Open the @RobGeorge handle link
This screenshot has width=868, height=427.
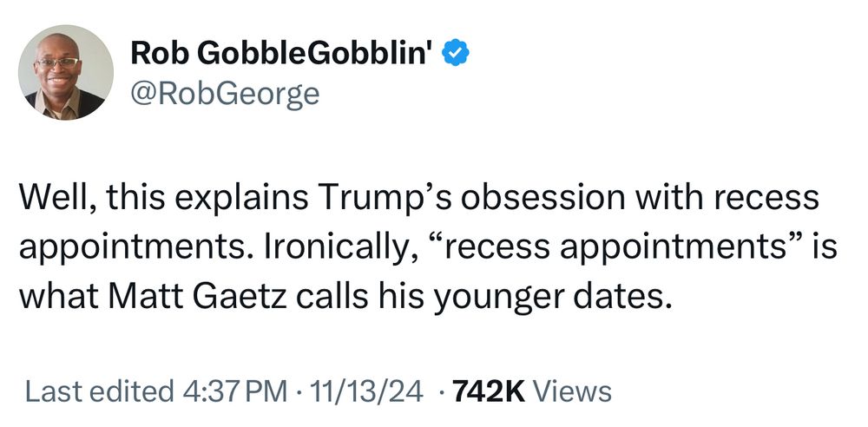(x=224, y=93)
